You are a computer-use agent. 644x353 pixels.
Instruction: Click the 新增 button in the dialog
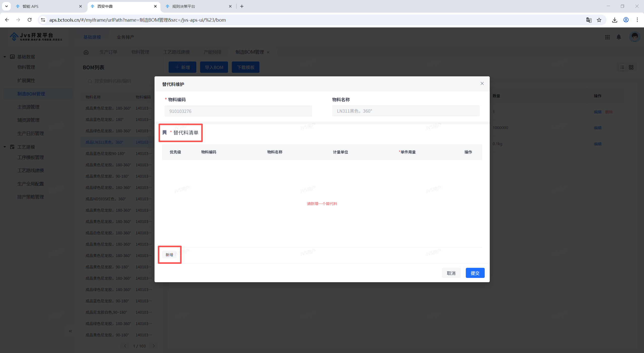169,255
